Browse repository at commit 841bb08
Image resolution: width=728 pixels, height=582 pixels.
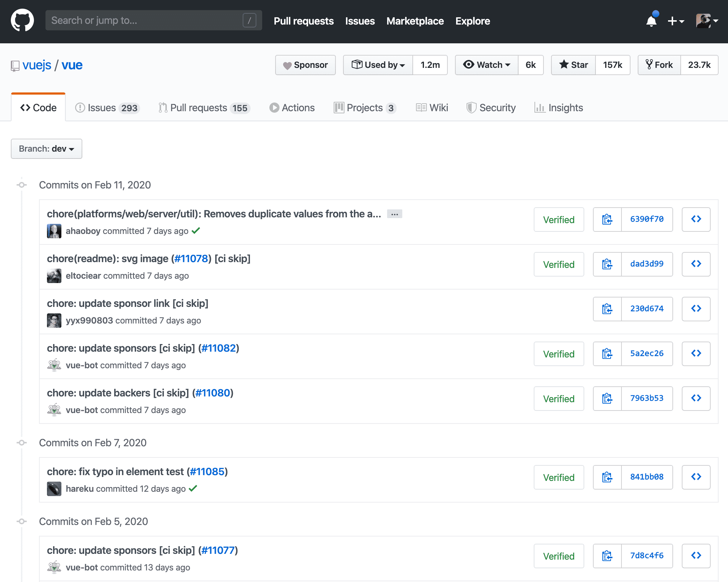pos(696,477)
